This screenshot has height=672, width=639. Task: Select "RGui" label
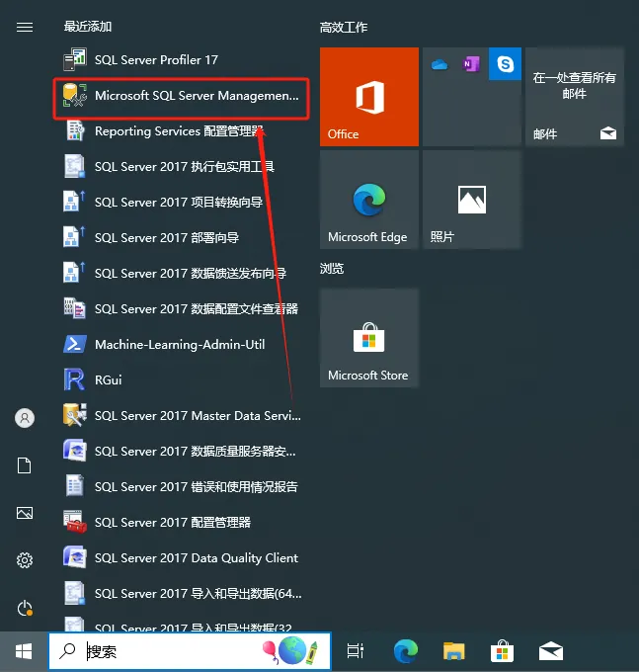pyautogui.click(x=109, y=379)
